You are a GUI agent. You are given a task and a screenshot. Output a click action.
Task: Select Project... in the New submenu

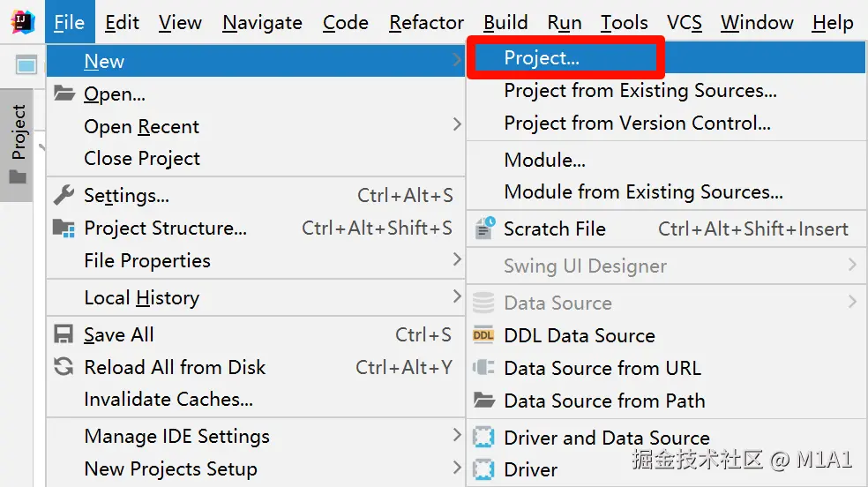542,58
